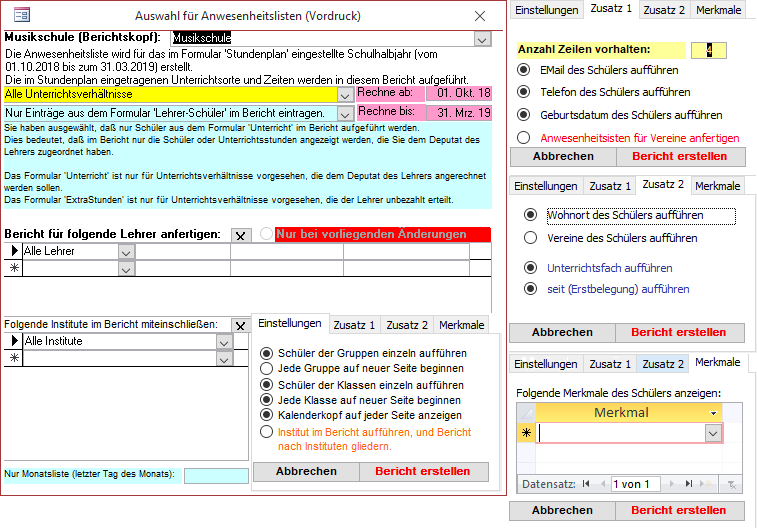Open the Merkmal column header dropdown arrow
The image size is (757, 528).
tap(713, 413)
